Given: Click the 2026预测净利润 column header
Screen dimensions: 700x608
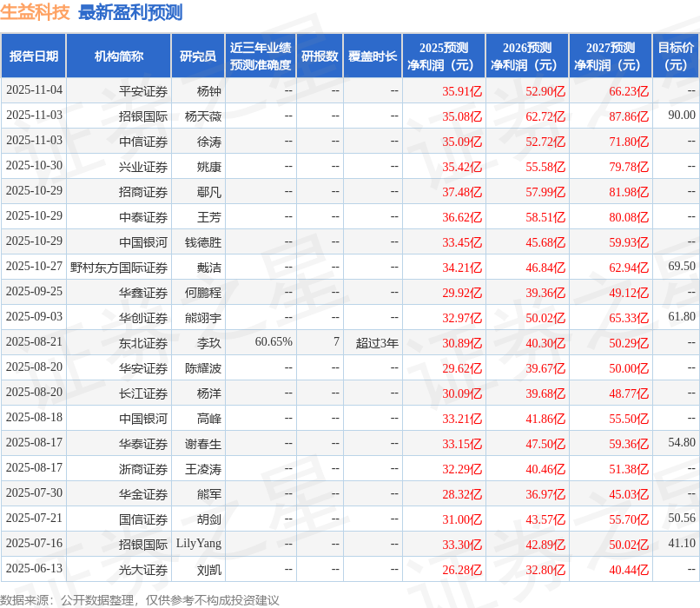Looking at the screenshot, I should [x=527, y=56].
